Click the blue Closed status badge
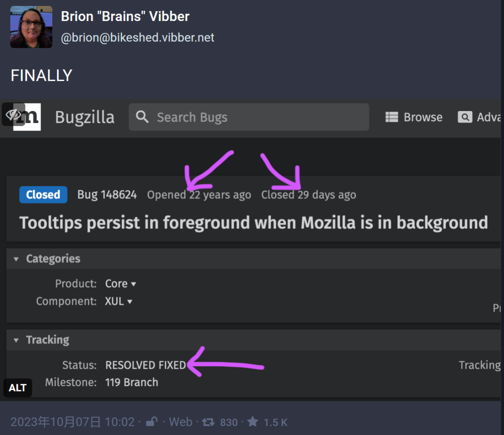 (43, 194)
